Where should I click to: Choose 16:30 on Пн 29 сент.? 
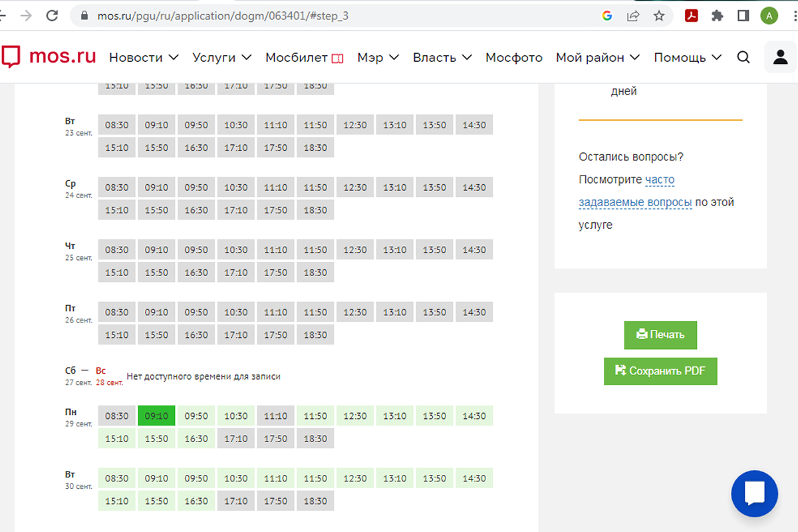(x=196, y=438)
